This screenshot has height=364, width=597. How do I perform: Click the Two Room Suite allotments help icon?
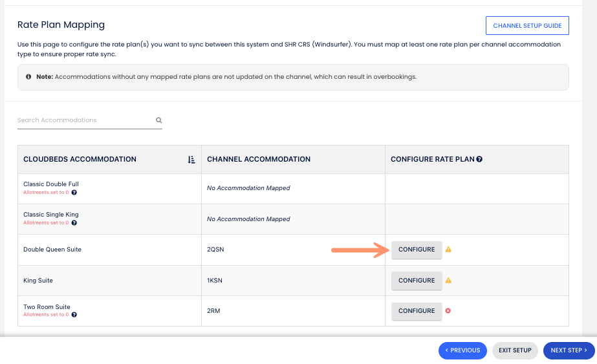click(74, 315)
